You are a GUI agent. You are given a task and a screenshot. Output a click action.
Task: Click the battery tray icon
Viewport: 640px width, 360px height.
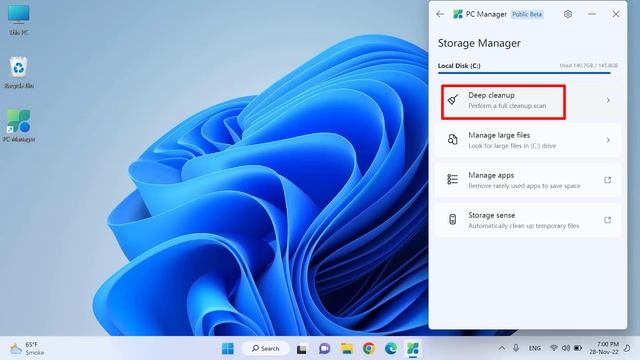pos(578,348)
